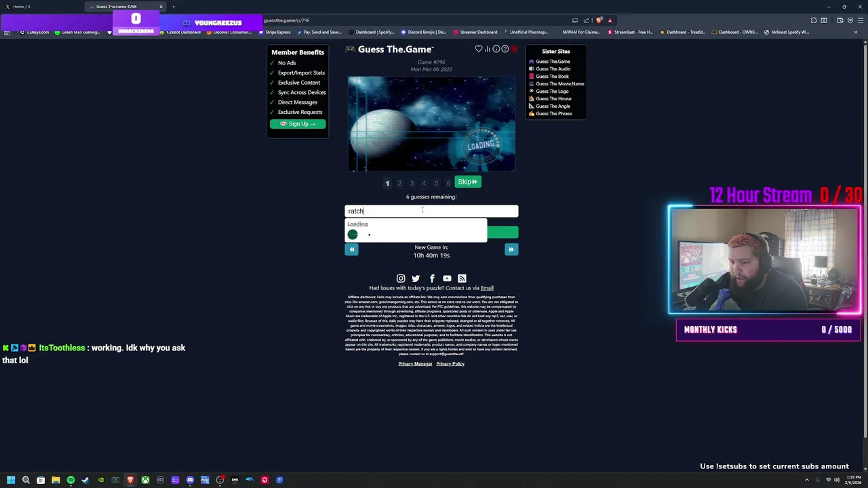Open the info circle icon
This screenshot has height=488, width=868.
point(496,49)
